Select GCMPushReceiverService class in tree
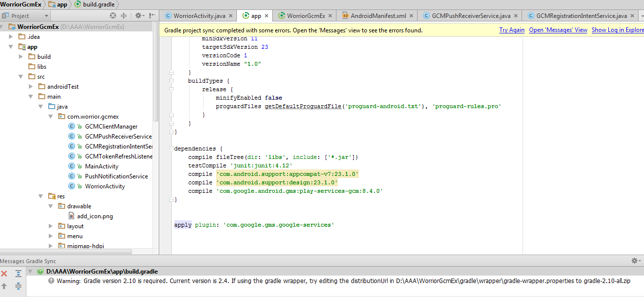Screen dimensions: 644x297 [x=118, y=136]
